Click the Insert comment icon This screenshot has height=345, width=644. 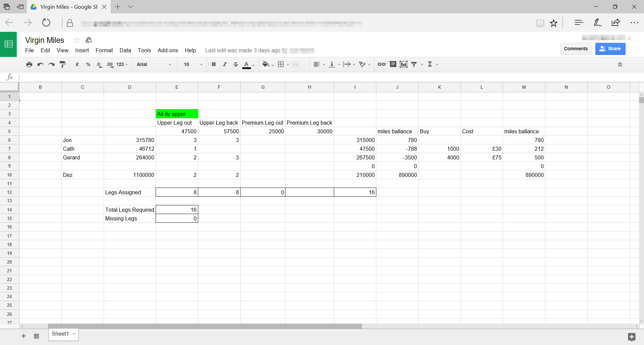(x=393, y=64)
